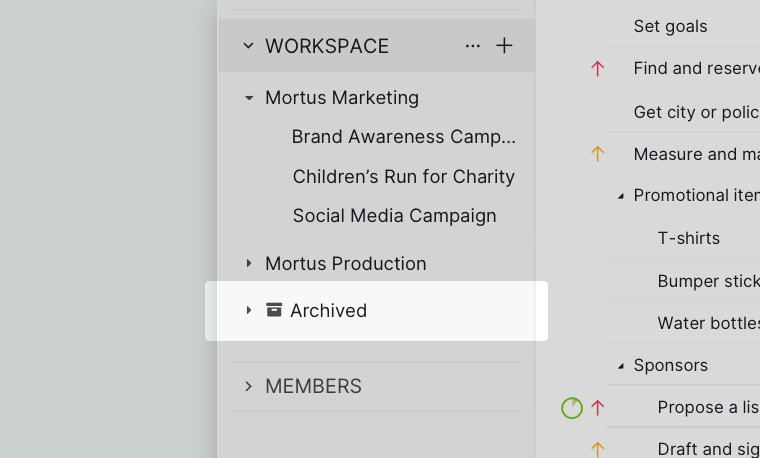Click red priority arrow beside Propose a list
760x458 pixels.
point(597,408)
